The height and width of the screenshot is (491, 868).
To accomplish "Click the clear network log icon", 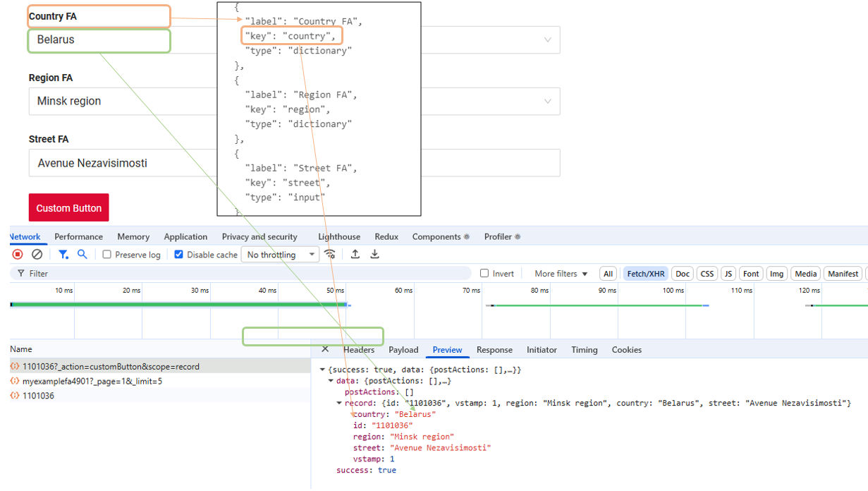I will (37, 255).
